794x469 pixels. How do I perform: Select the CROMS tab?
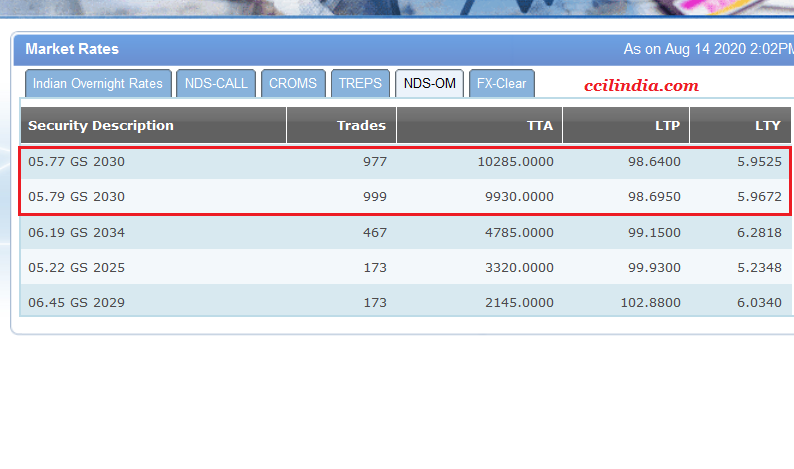click(x=293, y=83)
